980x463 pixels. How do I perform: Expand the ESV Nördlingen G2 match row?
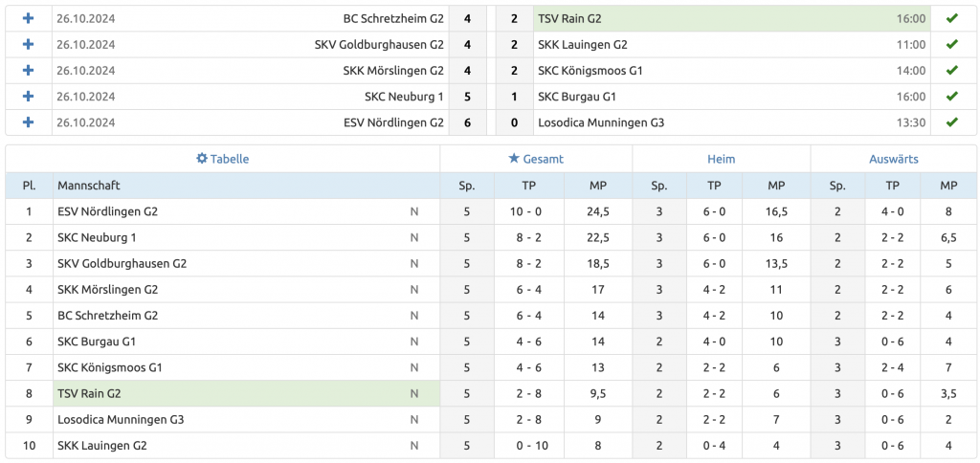tap(28, 121)
